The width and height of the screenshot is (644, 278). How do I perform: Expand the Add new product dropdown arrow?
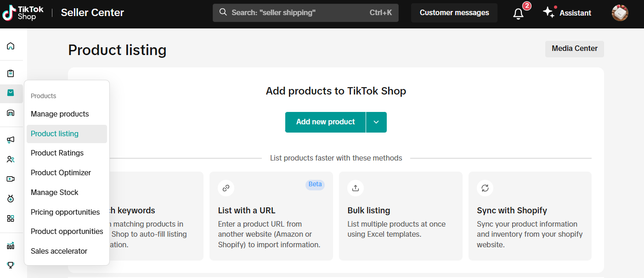(376, 122)
